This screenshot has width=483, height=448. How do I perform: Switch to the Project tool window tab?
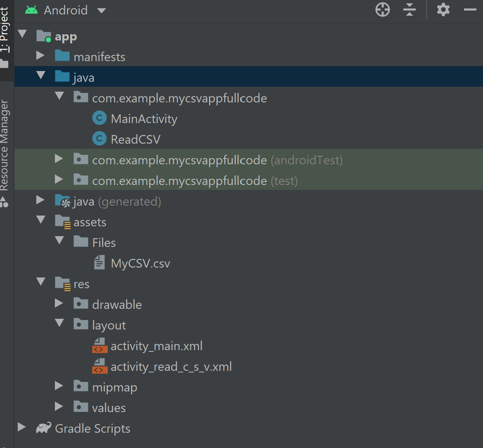click(x=5, y=31)
